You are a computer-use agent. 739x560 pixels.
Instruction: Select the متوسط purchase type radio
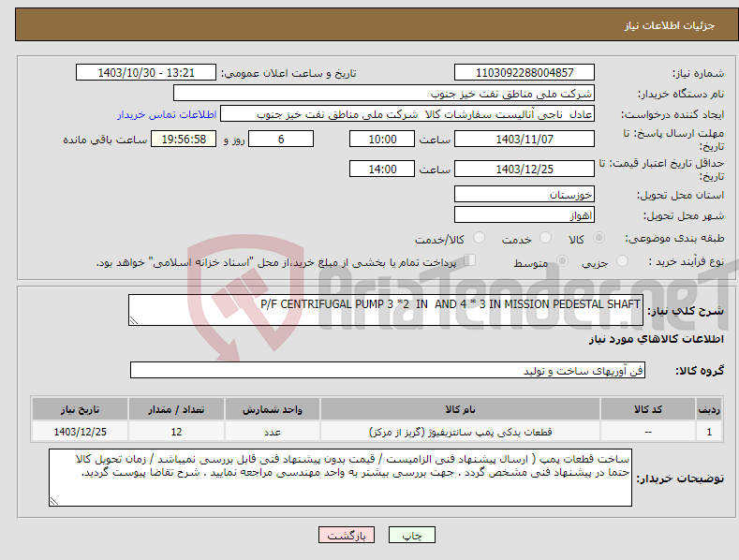[562, 260]
